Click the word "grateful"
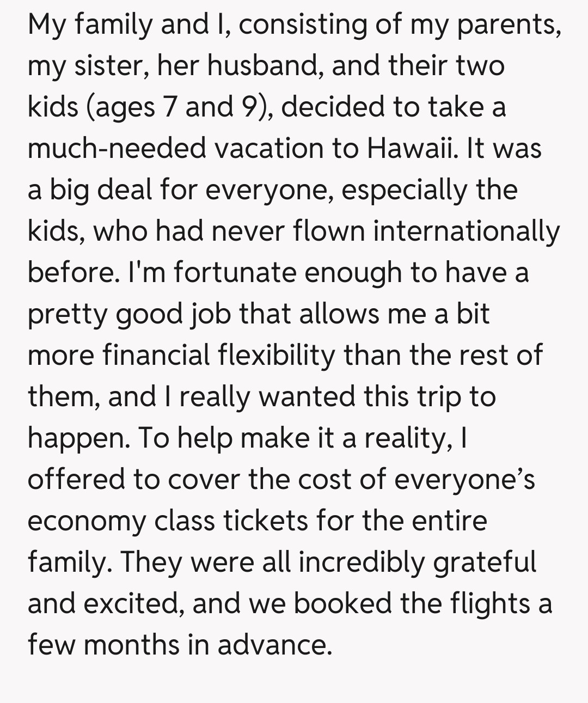Image resolution: width=588 pixels, height=703 pixels. [485, 562]
